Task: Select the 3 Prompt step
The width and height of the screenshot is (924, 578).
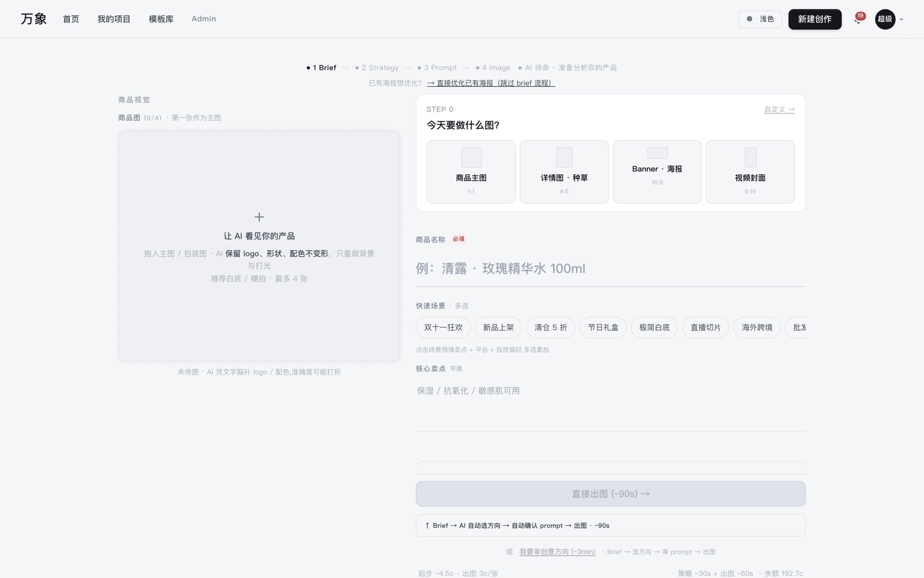Action: 437,68
